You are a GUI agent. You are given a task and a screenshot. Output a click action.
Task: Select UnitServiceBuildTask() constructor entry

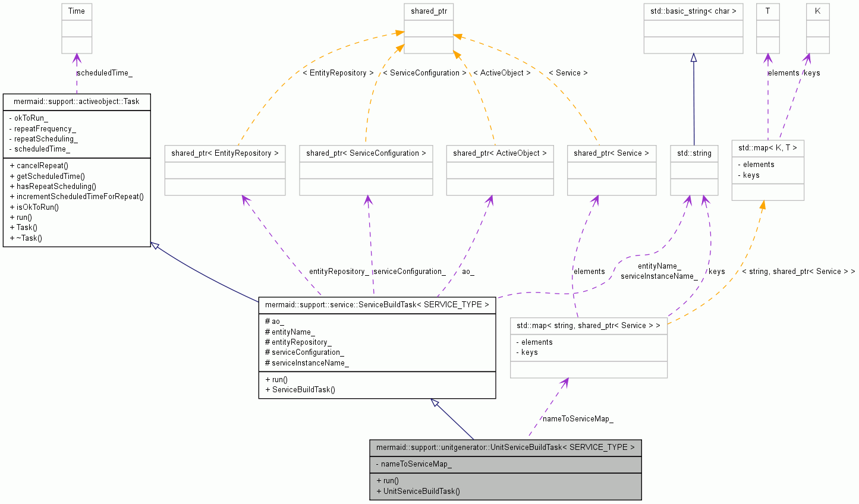(x=419, y=491)
